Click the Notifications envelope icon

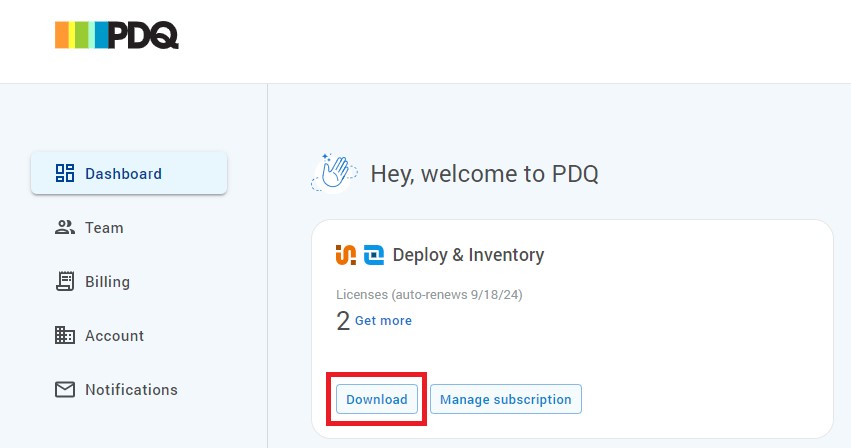[x=65, y=390]
